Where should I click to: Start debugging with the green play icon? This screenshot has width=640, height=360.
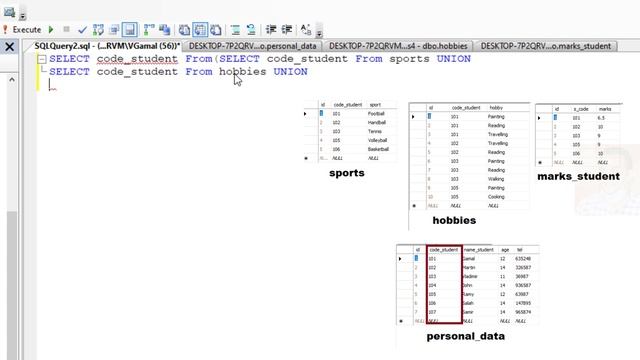(51, 30)
